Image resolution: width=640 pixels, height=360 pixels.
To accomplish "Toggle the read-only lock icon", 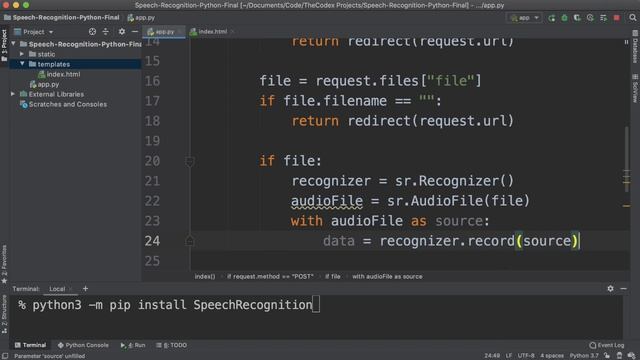I will tap(607, 356).
